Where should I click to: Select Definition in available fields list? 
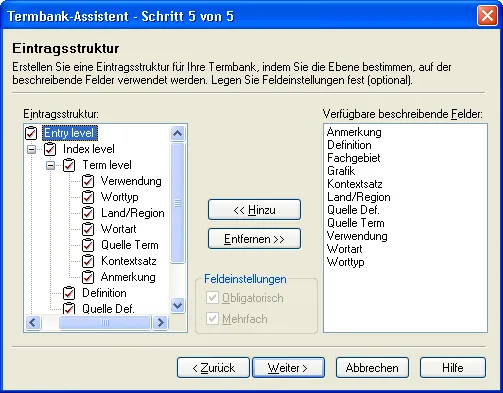(349, 145)
